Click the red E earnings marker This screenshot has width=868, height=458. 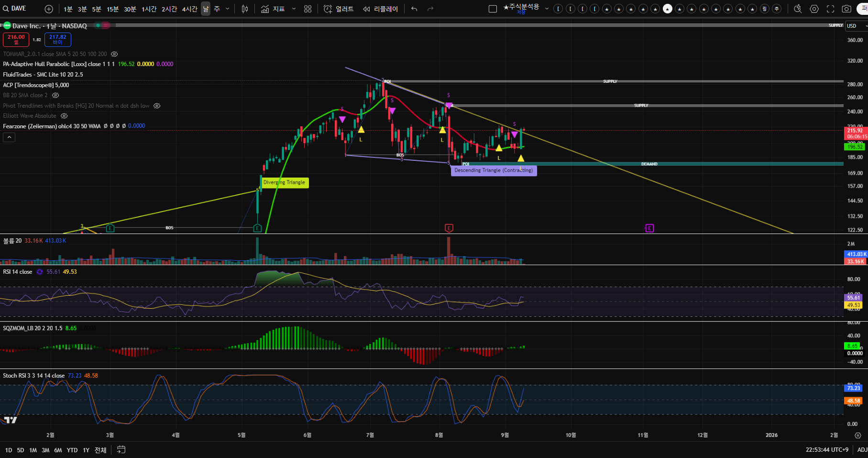(x=449, y=228)
